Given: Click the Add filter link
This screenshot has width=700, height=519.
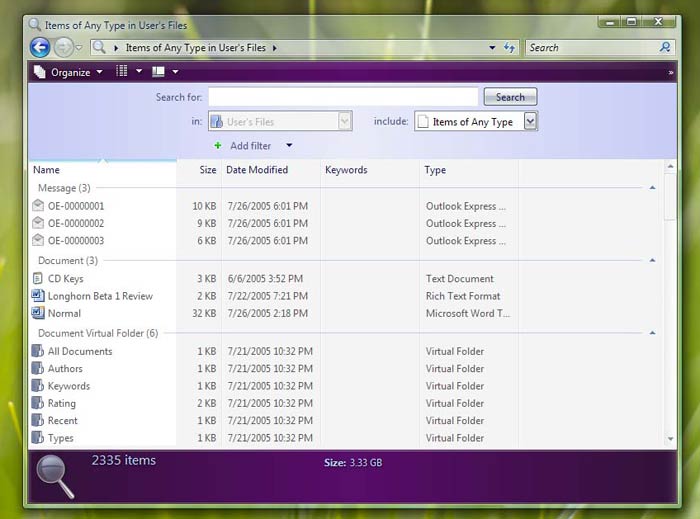Looking at the screenshot, I should 250,146.
